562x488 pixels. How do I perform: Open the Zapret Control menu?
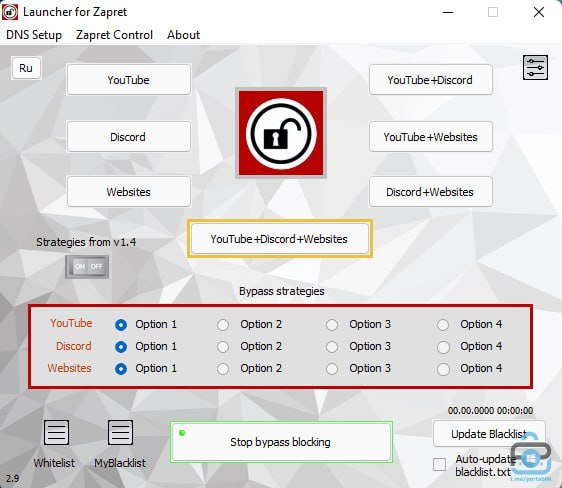[x=114, y=35]
